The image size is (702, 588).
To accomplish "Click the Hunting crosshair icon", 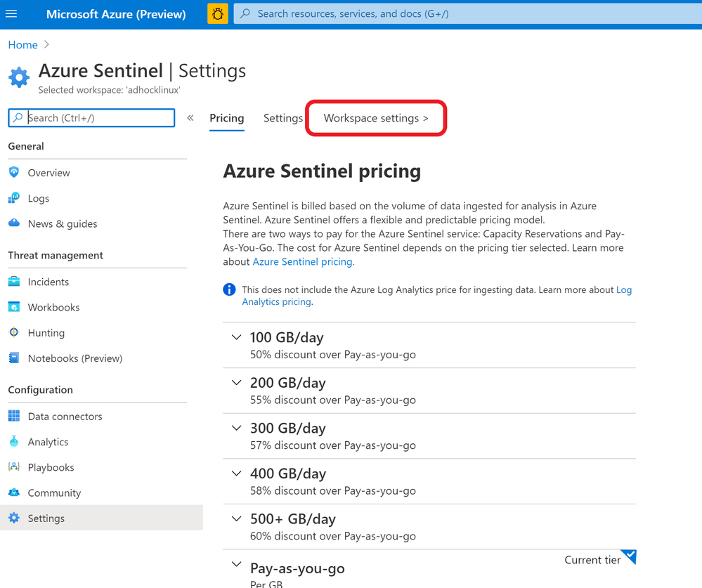I will (14, 332).
